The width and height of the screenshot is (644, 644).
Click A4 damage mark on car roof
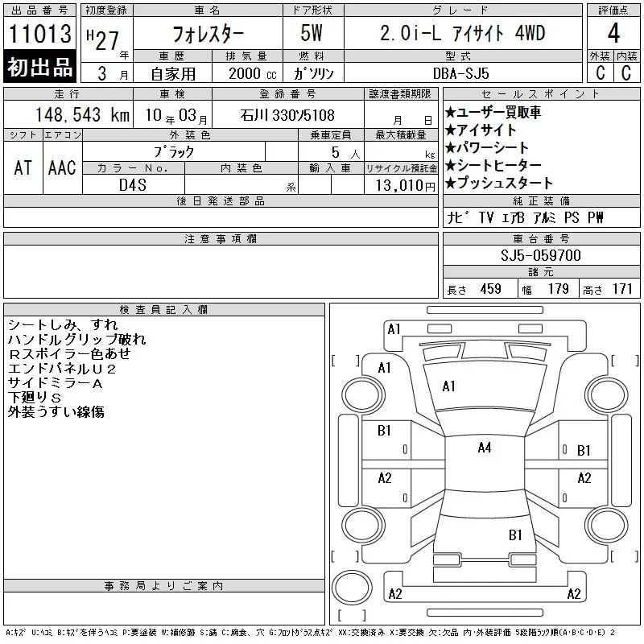(x=485, y=448)
